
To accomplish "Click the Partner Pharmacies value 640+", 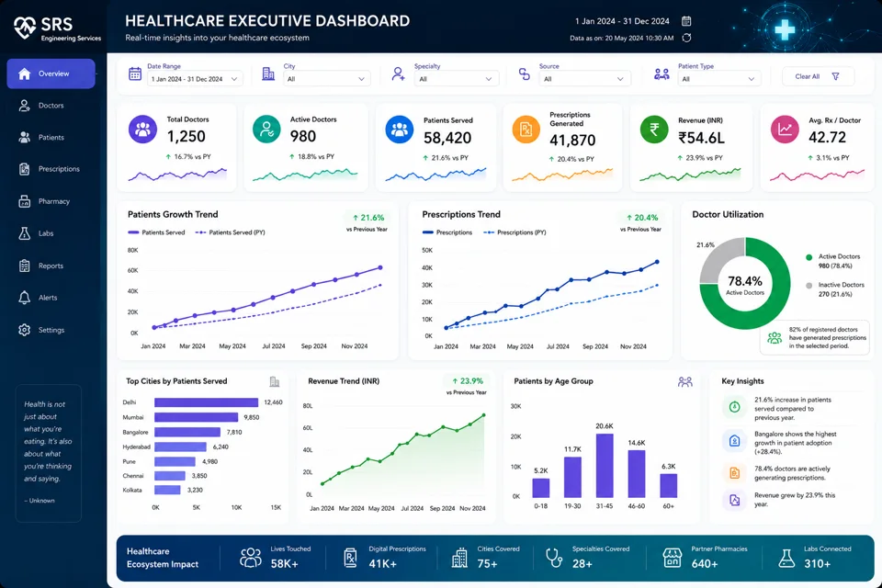I will [705, 564].
